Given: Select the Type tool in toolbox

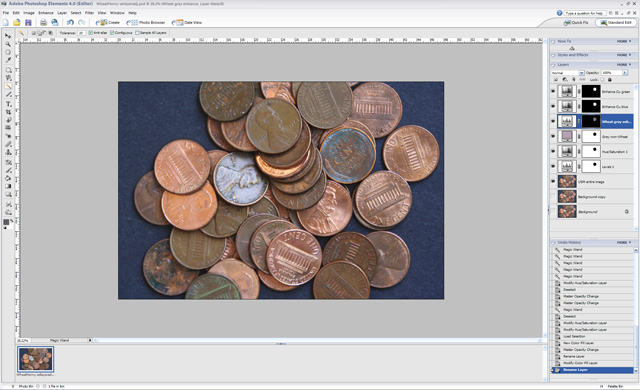Looking at the screenshot, I should pos(8,104).
